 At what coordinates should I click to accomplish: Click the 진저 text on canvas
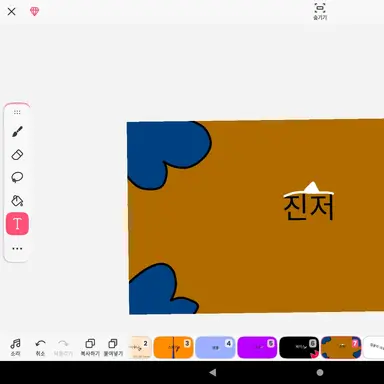click(x=309, y=207)
